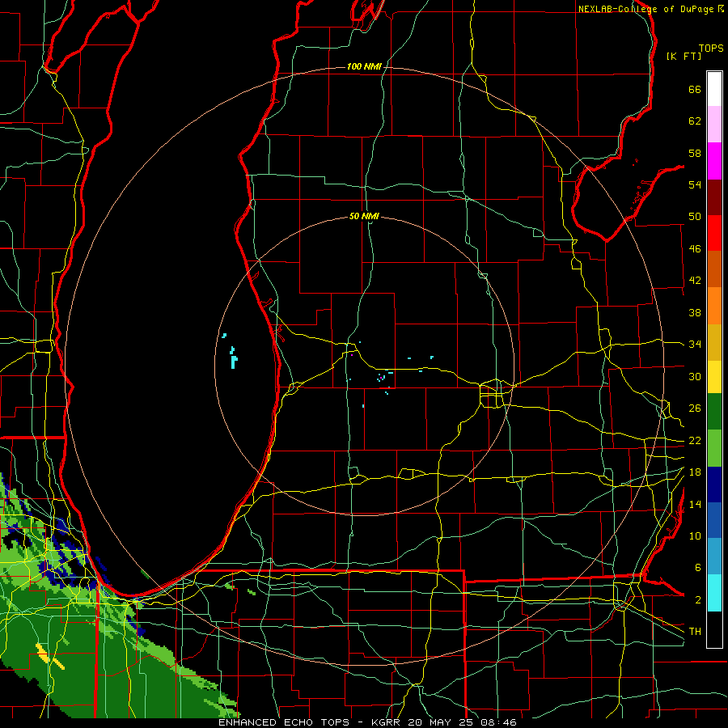The height and width of the screenshot is (728, 728).
Task: Click the light pink legend swatch
Action: (714, 124)
